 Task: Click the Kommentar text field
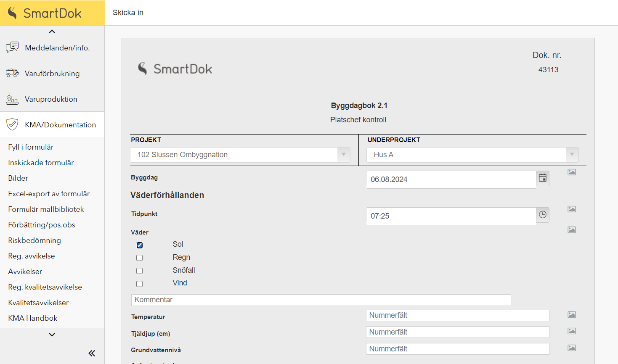click(x=321, y=300)
